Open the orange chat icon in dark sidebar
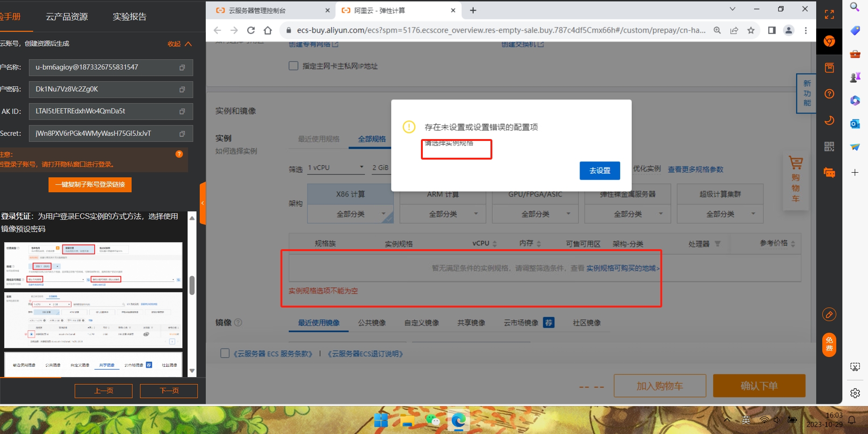 pos(829,173)
